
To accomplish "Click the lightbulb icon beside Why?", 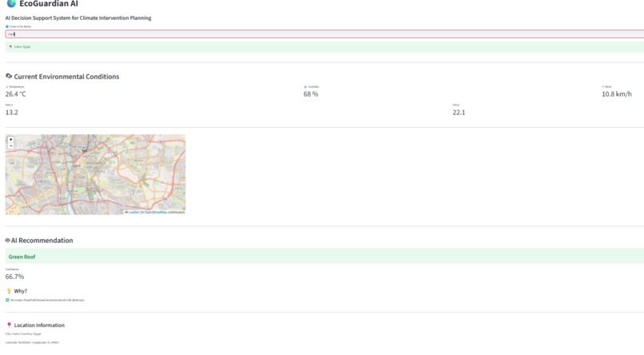I will click(x=9, y=291).
